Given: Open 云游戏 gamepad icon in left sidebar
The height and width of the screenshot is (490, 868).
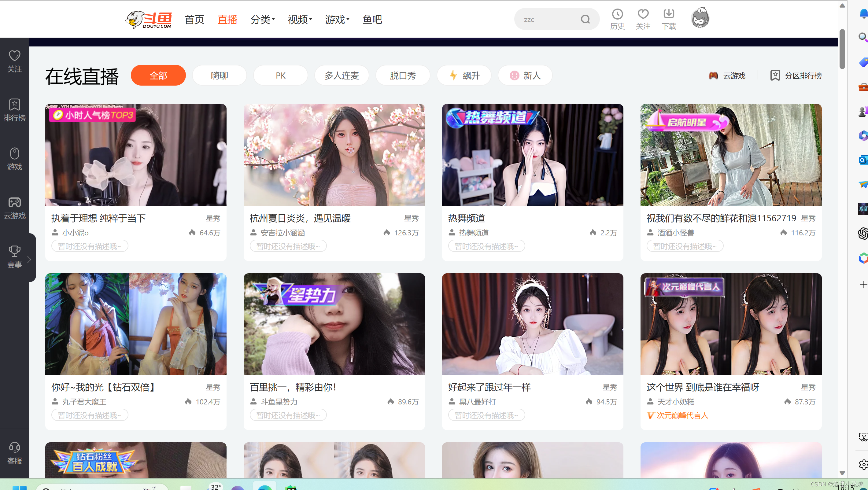Looking at the screenshot, I should coord(14,208).
